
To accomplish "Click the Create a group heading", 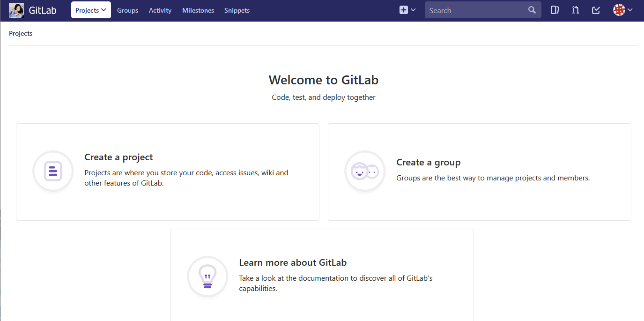I will point(428,162).
